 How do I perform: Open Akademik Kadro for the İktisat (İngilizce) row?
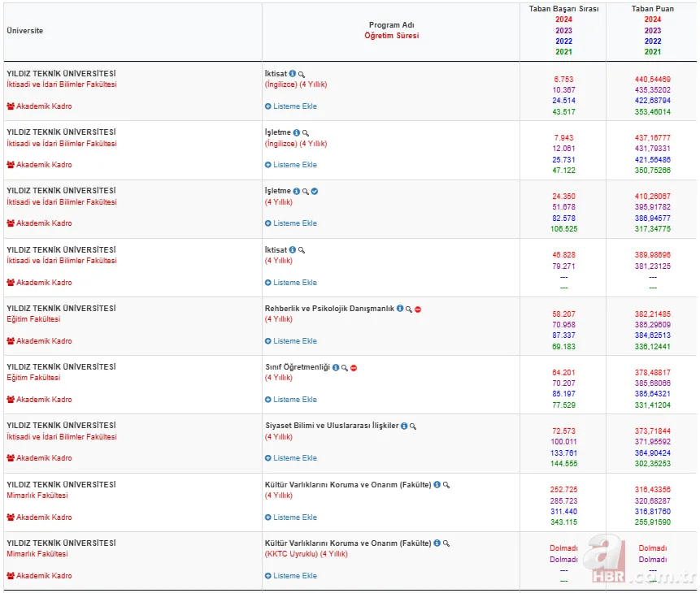[x=39, y=106]
